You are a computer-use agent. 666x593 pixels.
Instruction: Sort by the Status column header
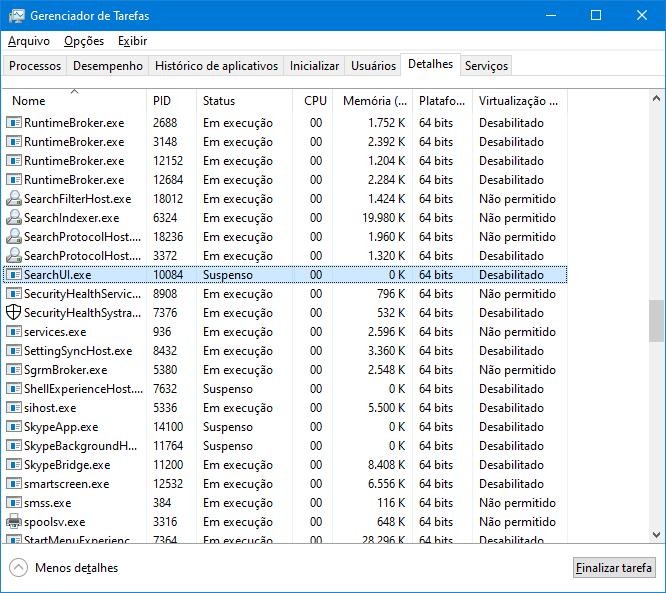[x=219, y=101]
